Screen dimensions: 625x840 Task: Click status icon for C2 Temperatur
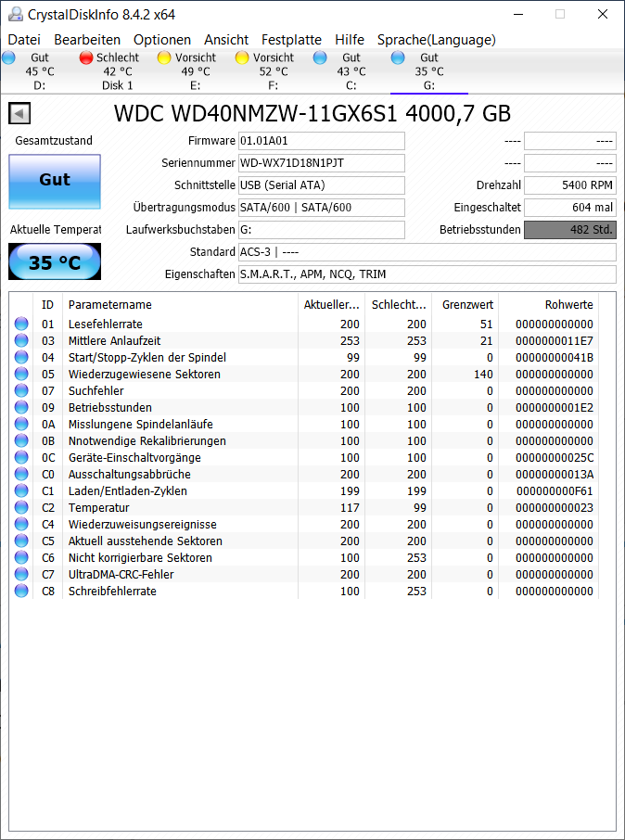[21, 507]
